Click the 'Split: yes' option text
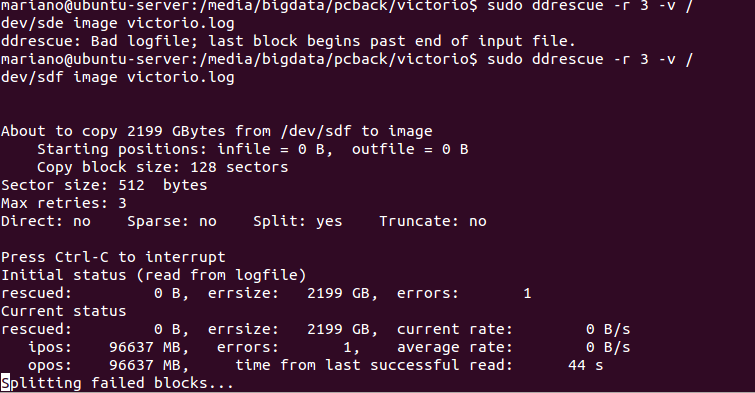Viewport: 755px width, 393px height. (x=298, y=222)
